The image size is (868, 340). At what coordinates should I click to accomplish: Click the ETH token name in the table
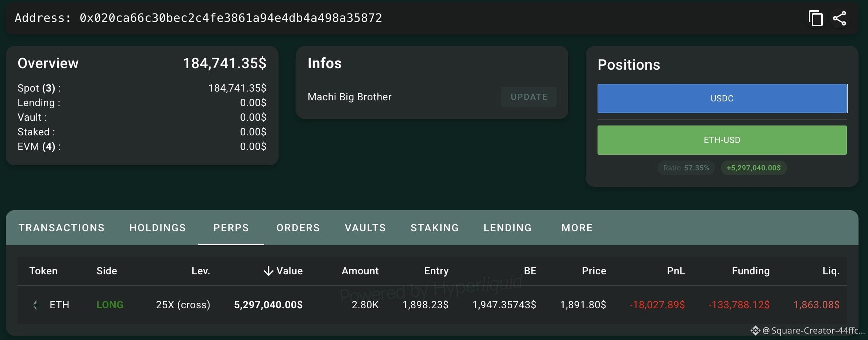click(x=59, y=305)
